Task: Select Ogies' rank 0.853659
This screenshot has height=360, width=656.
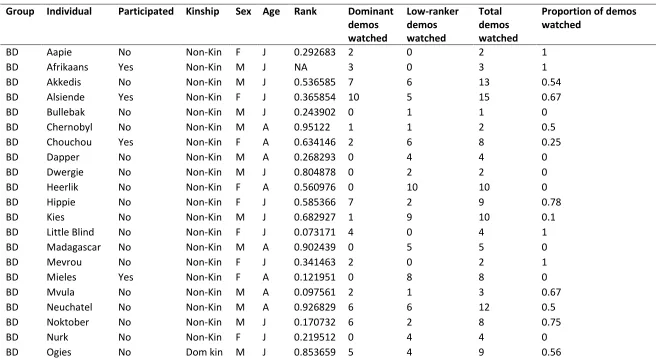Action: (315, 352)
